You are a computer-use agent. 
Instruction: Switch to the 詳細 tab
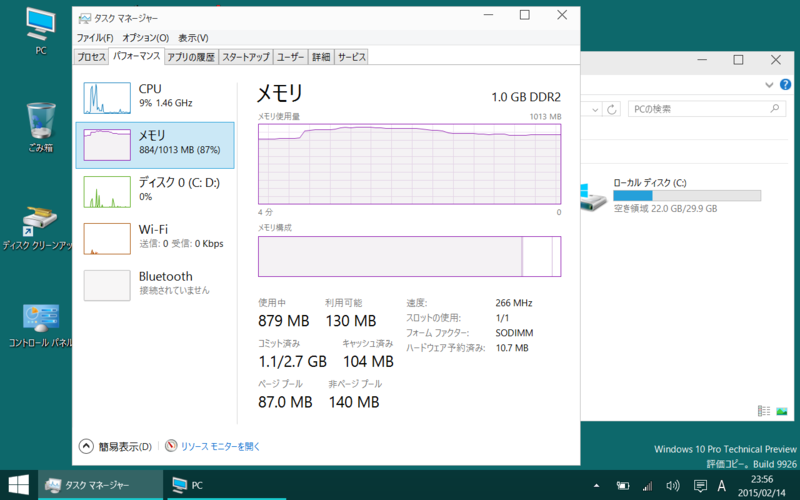pyautogui.click(x=321, y=57)
